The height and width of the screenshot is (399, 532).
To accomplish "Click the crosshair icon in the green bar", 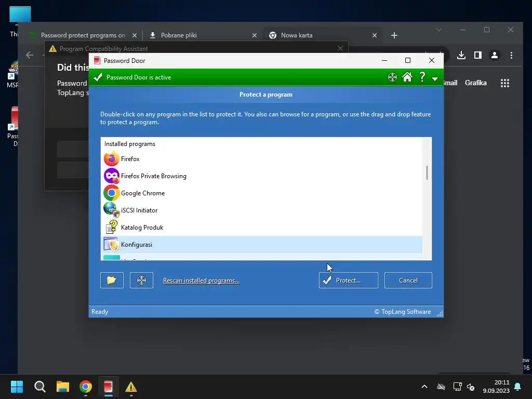I will coord(392,77).
